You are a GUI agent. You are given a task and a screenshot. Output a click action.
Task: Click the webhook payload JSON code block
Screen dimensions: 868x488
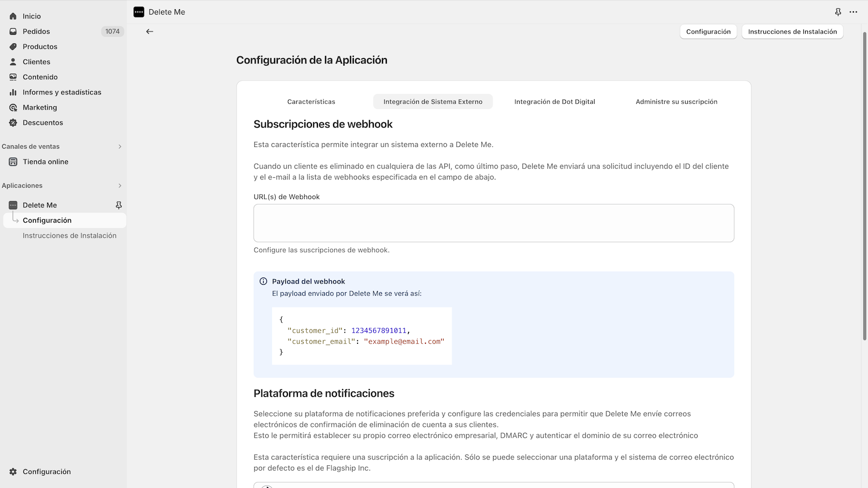[362, 336]
